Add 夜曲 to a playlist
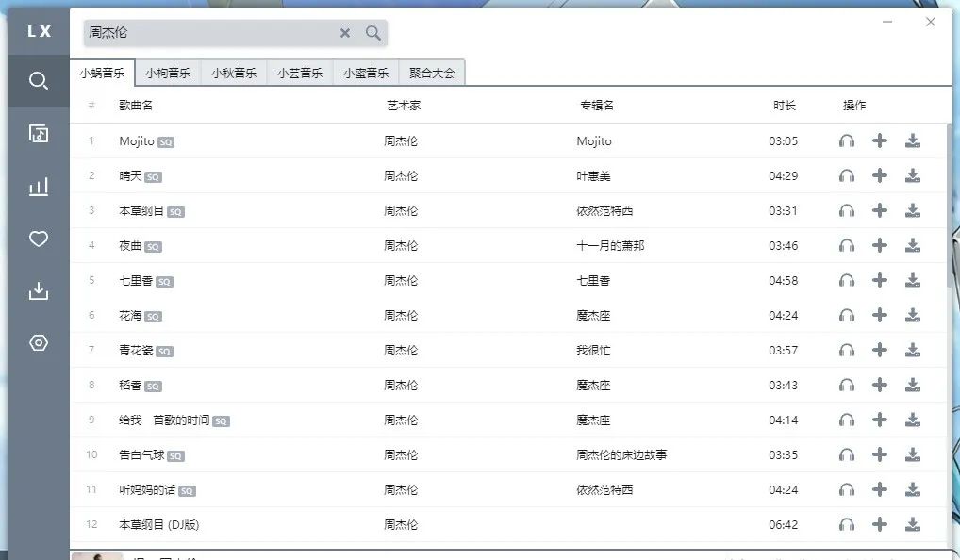Image resolution: width=960 pixels, height=560 pixels. (x=880, y=245)
